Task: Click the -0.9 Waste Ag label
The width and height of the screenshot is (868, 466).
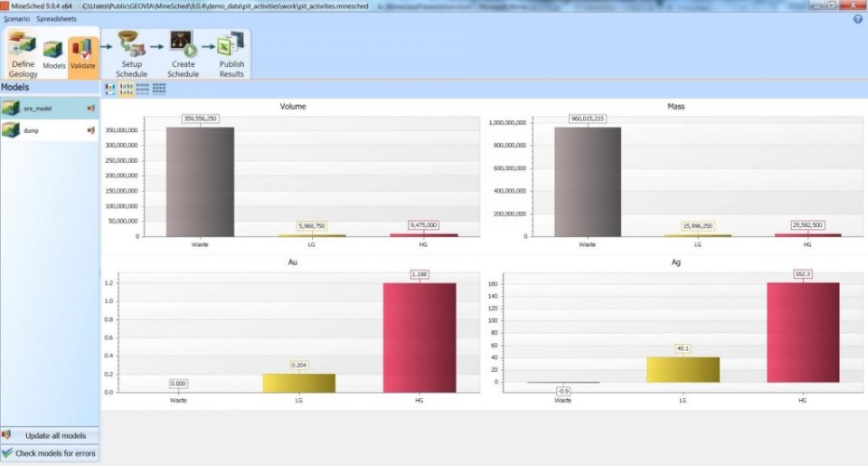Action: [x=563, y=391]
